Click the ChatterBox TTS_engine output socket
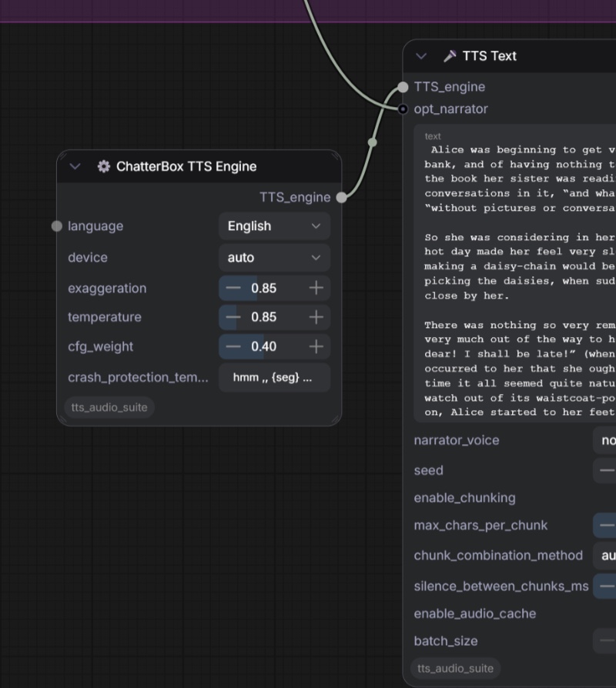The height and width of the screenshot is (688, 616). point(342,198)
